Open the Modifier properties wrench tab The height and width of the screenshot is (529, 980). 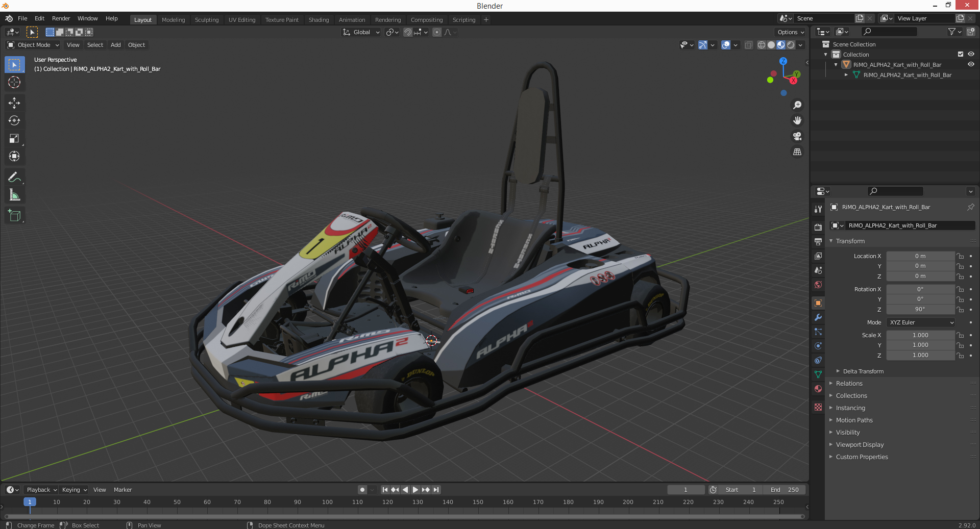point(818,317)
